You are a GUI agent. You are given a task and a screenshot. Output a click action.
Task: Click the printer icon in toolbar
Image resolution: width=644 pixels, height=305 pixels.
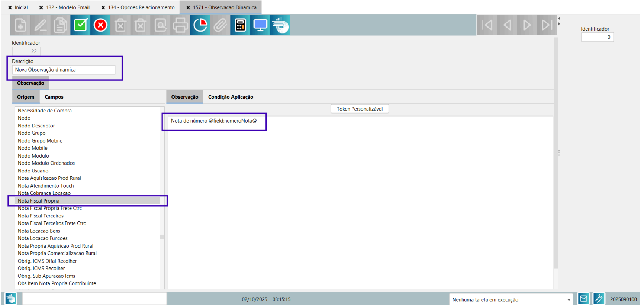(180, 25)
